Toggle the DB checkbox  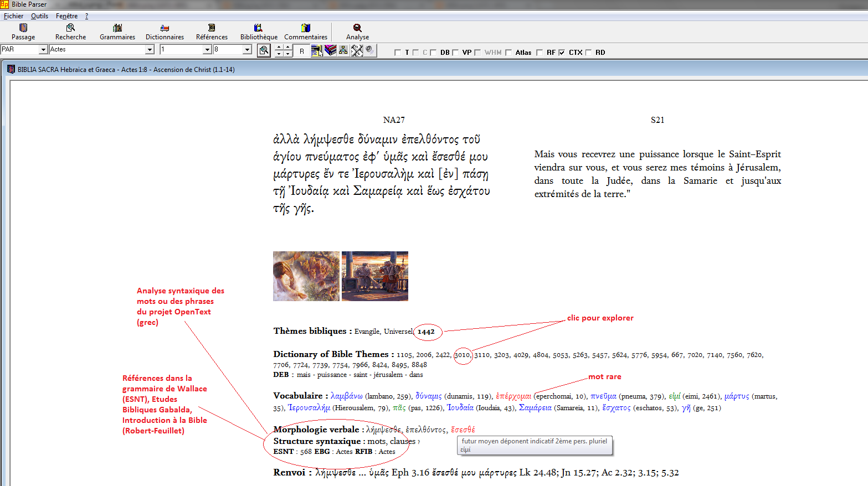433,53
